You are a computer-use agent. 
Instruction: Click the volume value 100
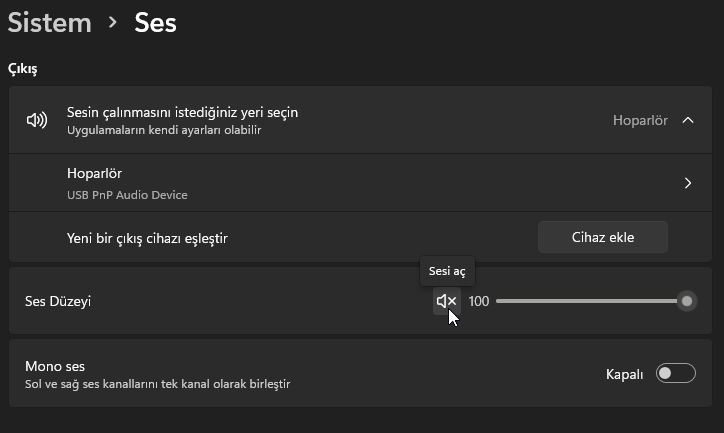click(478, 301)
